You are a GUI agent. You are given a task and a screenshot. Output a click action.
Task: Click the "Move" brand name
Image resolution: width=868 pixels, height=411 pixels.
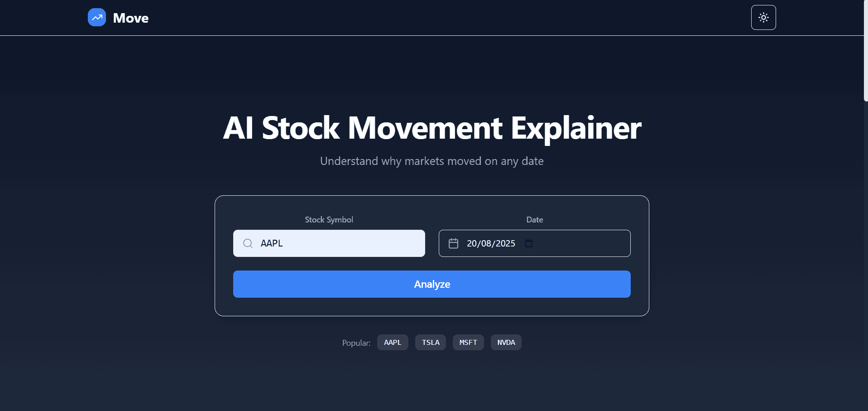tap(130, 18)
